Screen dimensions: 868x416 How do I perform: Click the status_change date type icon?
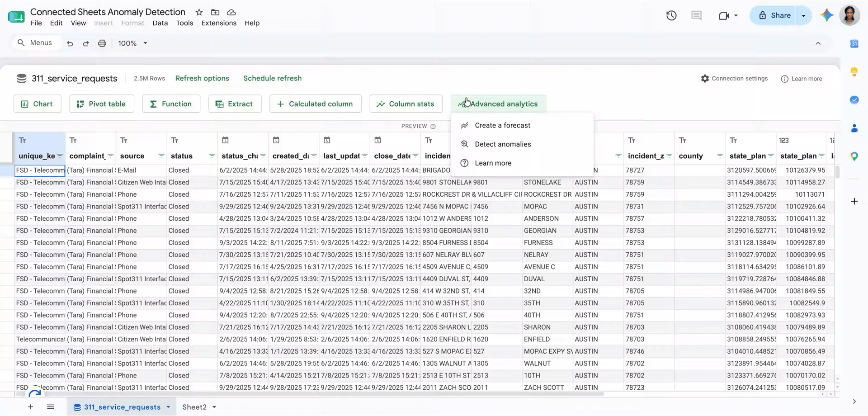225,140
